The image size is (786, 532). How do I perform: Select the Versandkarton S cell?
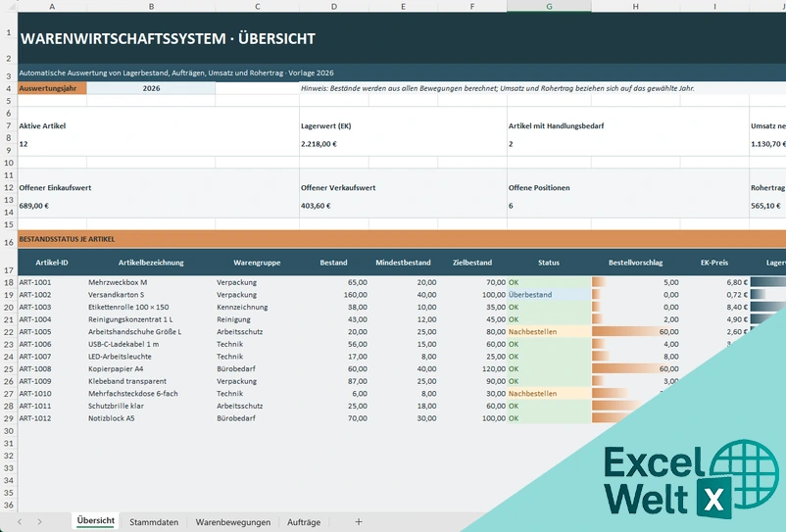151,295
